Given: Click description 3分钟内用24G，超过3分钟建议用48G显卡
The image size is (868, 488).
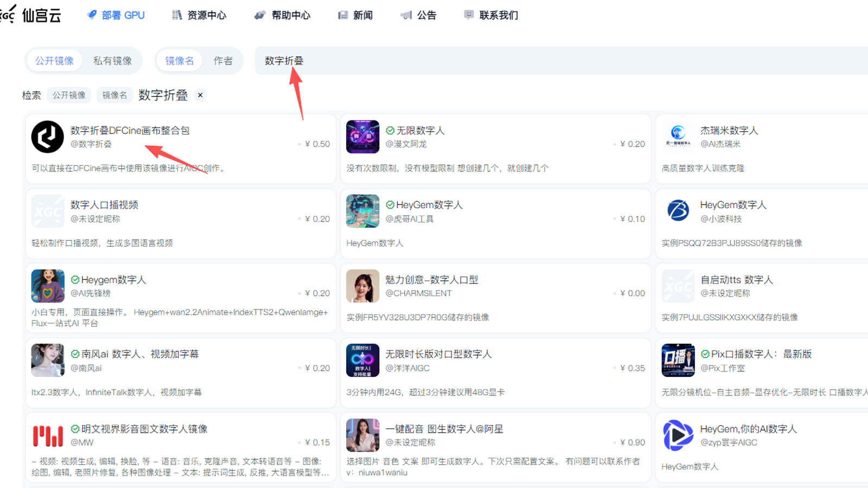Looking at the screenshot, I should pyautogui.click(x=426, y=392).
